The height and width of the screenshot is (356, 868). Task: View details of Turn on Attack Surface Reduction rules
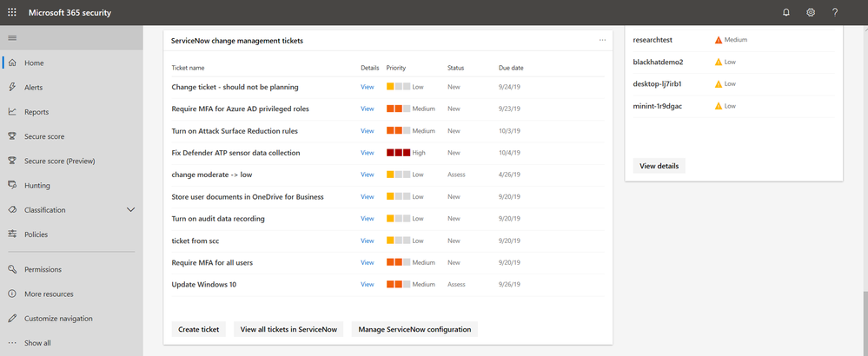[368, 131]
